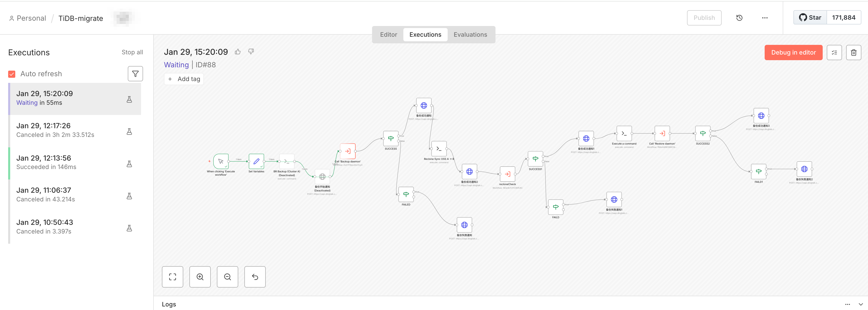868x310 pixels.
Task: Switch to the Editor tab
Action: [388, 34]
